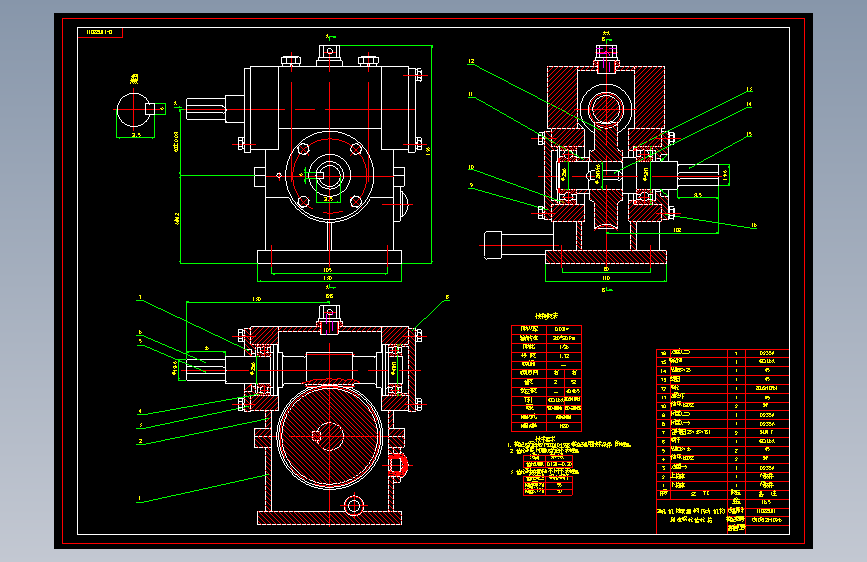
Task: Click balloon number 15 leader label
Action: click(749, 134)
